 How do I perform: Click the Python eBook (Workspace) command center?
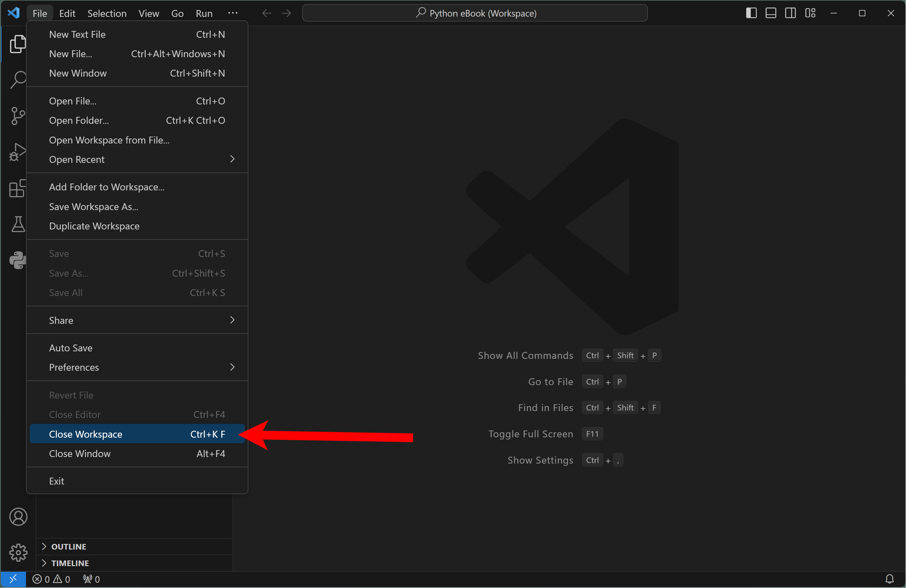pos(475,13)
